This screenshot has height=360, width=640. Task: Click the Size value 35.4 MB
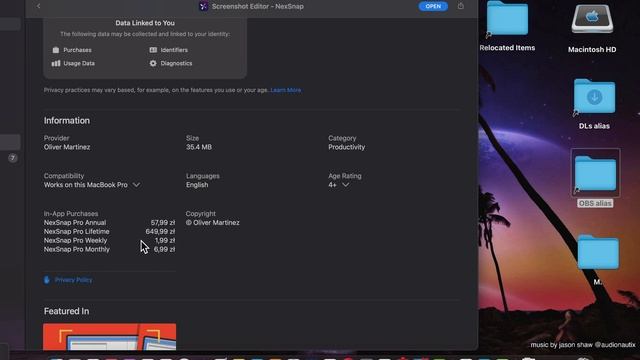coord(199,147)
